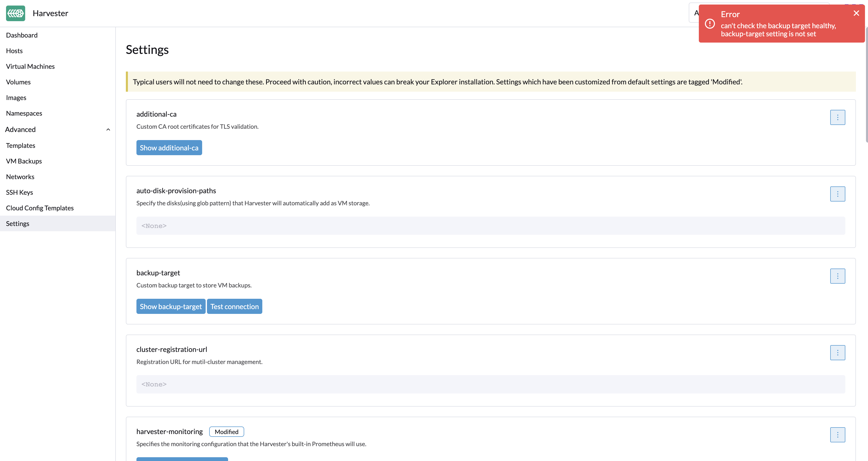Open the additional-ca options kebab menu

click(838, 117)
